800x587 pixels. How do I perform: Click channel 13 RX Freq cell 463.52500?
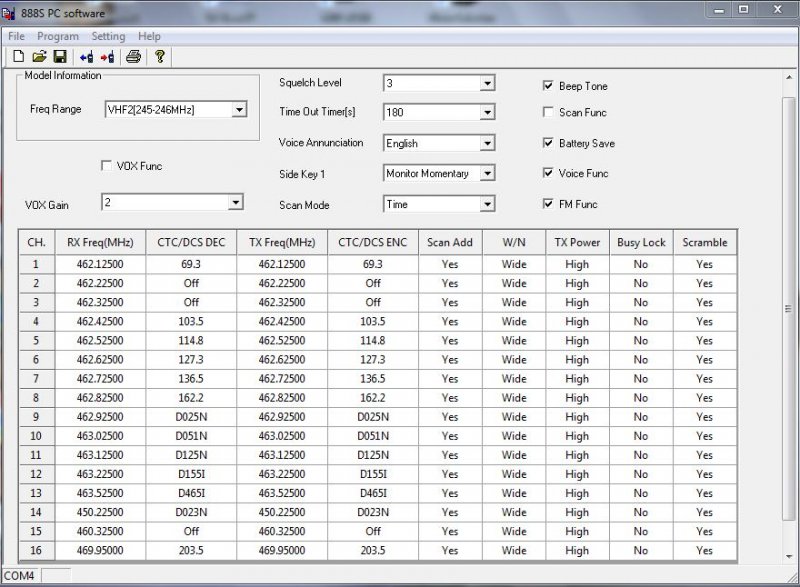pyautogui.click(x=100, y=493)
